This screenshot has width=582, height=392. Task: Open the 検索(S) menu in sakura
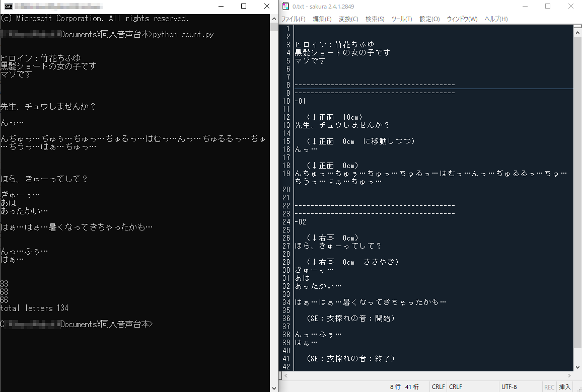click(375, 19)
